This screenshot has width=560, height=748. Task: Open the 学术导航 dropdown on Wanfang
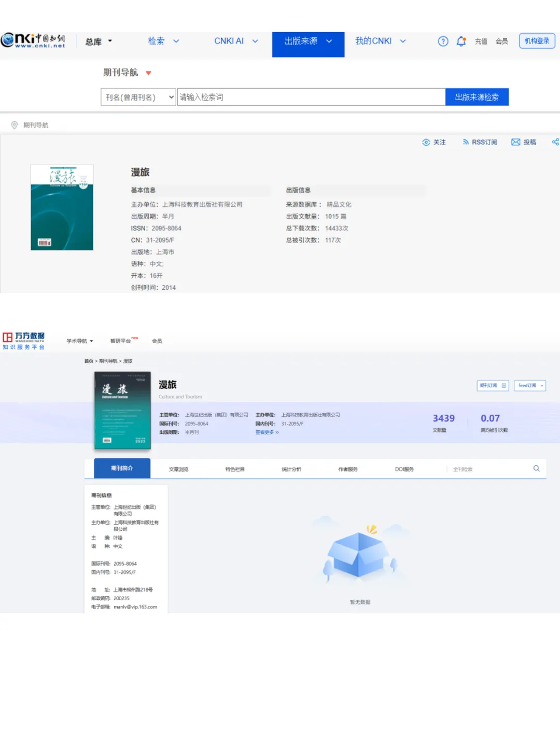[x=80, y=341]
